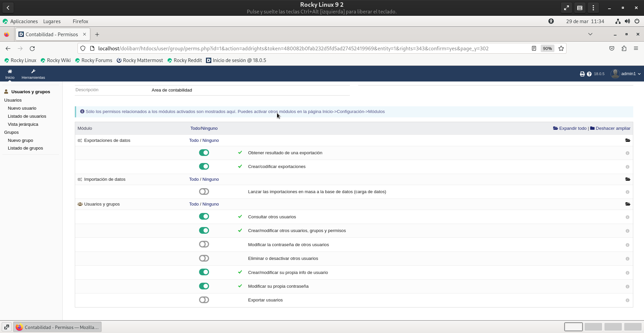Open the admin1 user dropdown

(626, 74)
